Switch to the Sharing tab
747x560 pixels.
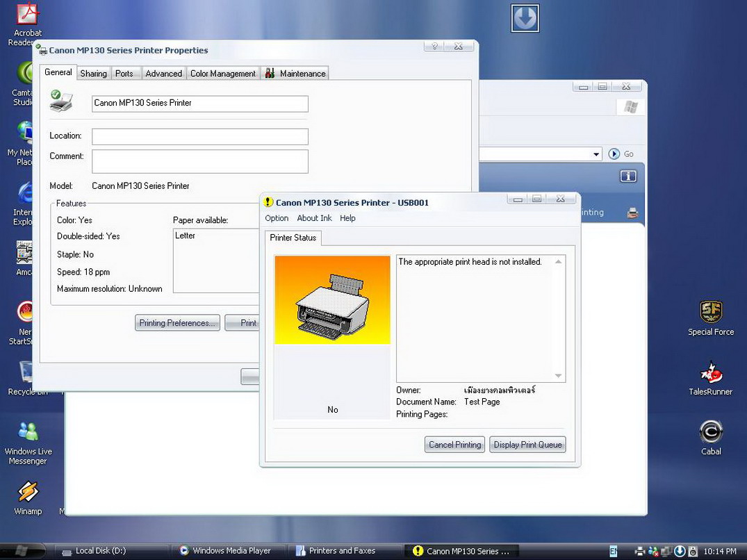[x=93, y=74]
